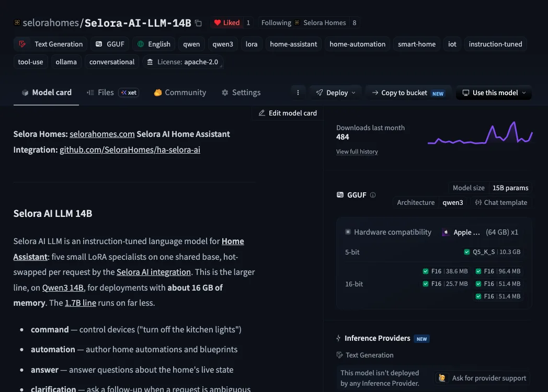The height and width of the screenshot is (392, 548).
Task: Click the heart icon on the Liked button
Action: coord(218,22)
